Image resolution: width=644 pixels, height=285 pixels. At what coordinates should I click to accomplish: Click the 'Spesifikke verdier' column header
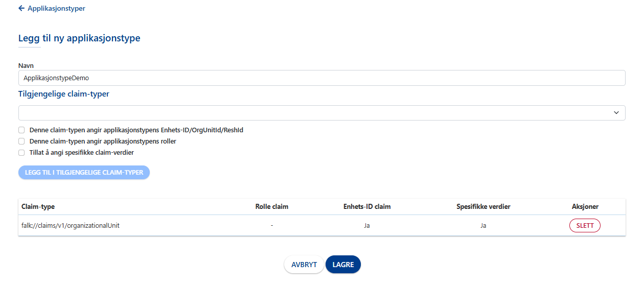coord(484,206)
